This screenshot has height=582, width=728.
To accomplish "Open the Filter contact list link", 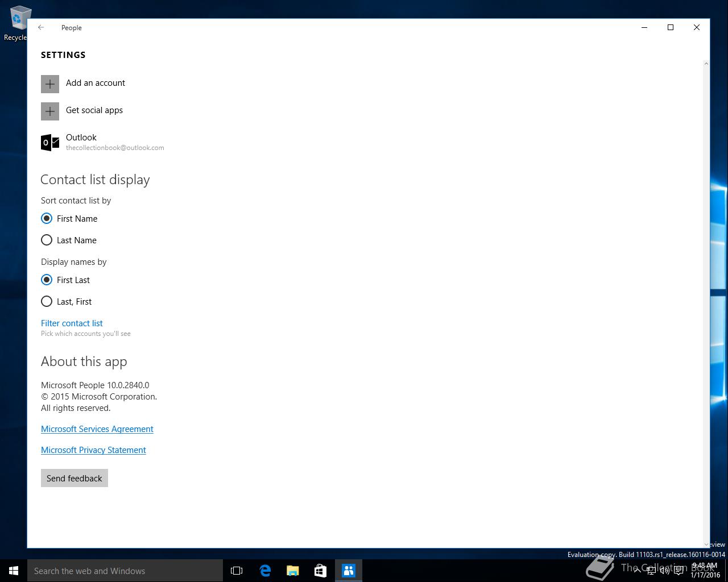I will click(72, 323).
